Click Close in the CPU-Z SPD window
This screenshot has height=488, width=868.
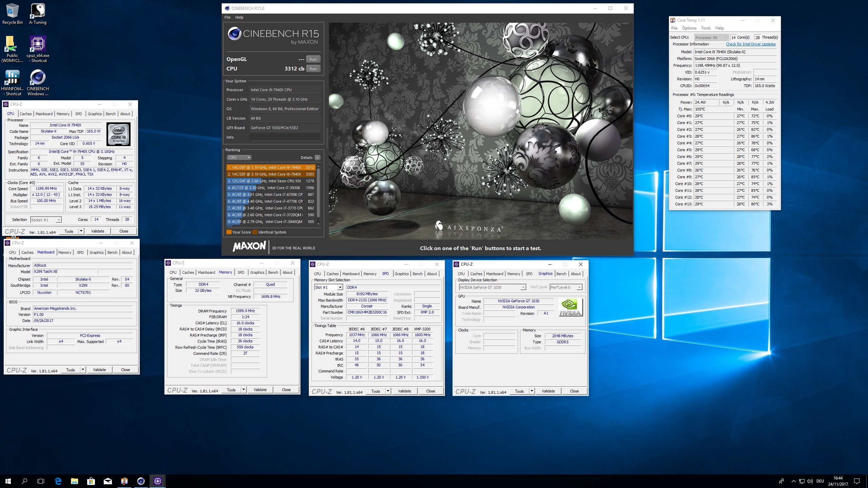point(431,391)
